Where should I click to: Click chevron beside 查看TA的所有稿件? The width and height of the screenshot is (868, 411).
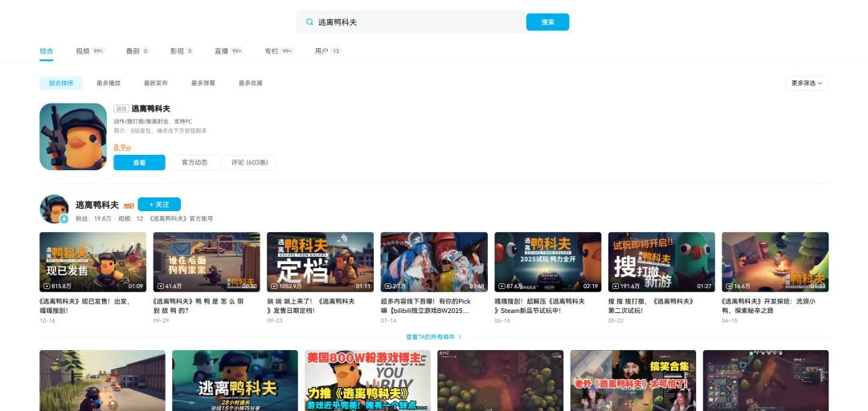[x=460, y=336]
